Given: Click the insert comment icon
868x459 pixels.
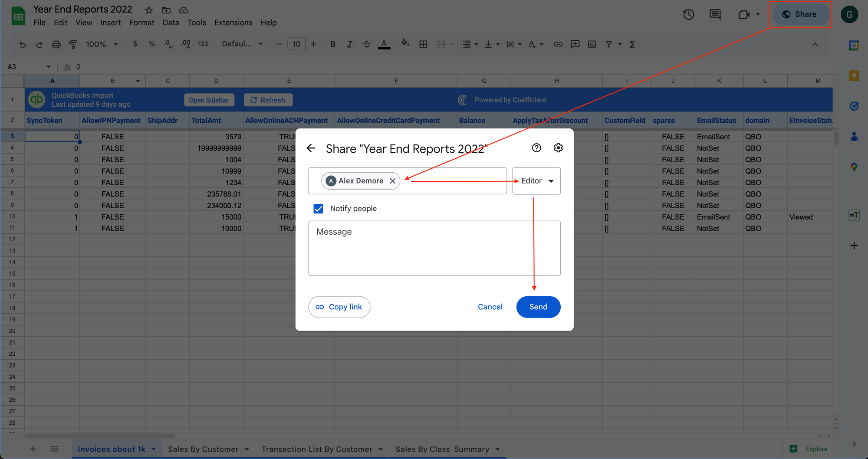Looking at the screenshot, I should click(575, 44).
